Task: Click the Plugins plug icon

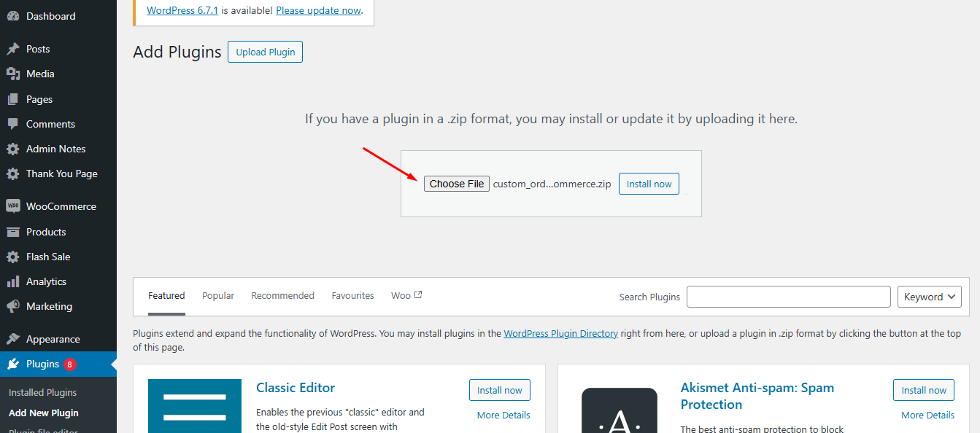Action: (x=13, y=364)
